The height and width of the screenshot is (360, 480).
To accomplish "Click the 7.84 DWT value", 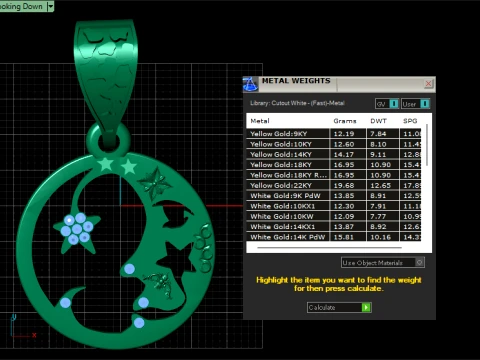I will [x=378, y=134].
